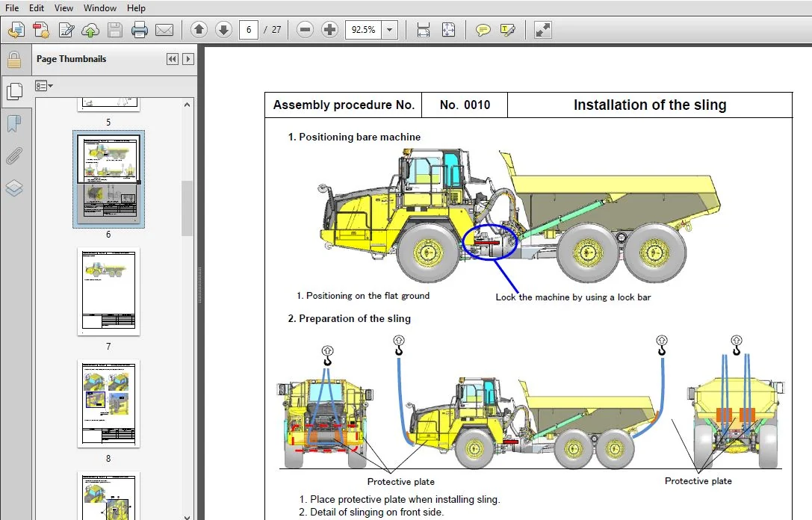Image resolution: width=812 pixels, height=520 pixels.
Task: Go to next page with down arrow
Action: coord(223,30)
